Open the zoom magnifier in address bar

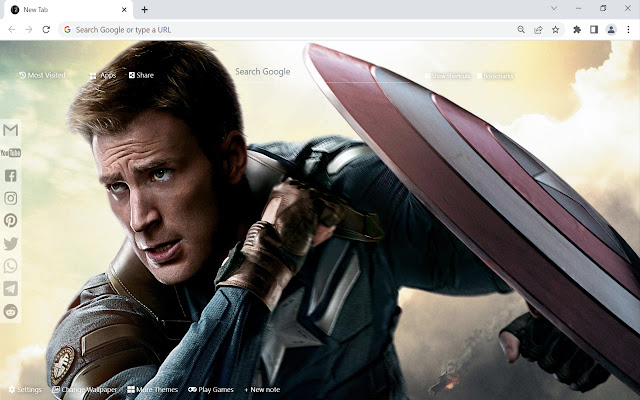pyautogui.click(x=521, y=29)
